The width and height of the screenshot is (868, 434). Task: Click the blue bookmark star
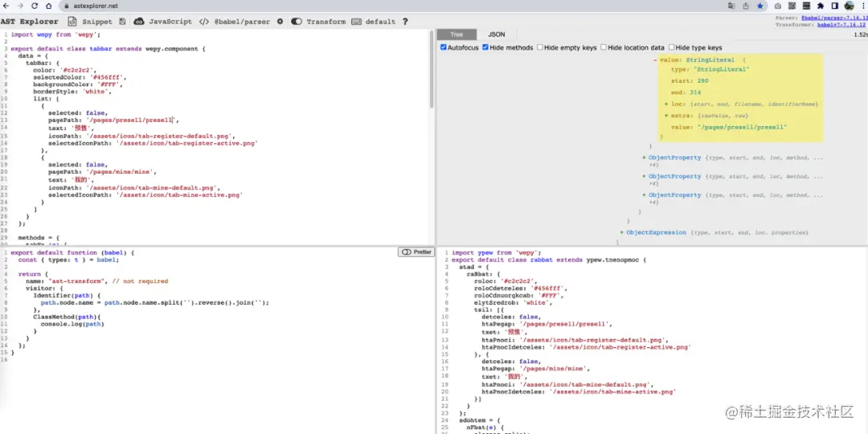tap(760, 6)
